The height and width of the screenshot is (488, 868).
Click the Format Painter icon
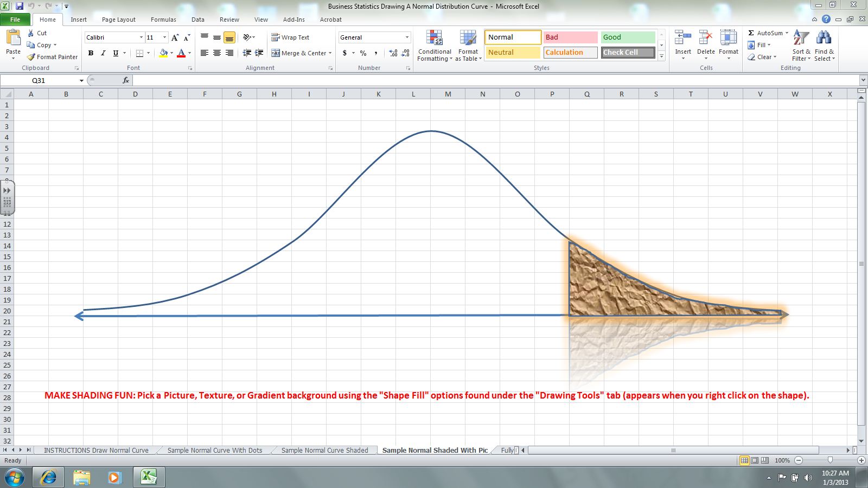[x=31, y=57]
